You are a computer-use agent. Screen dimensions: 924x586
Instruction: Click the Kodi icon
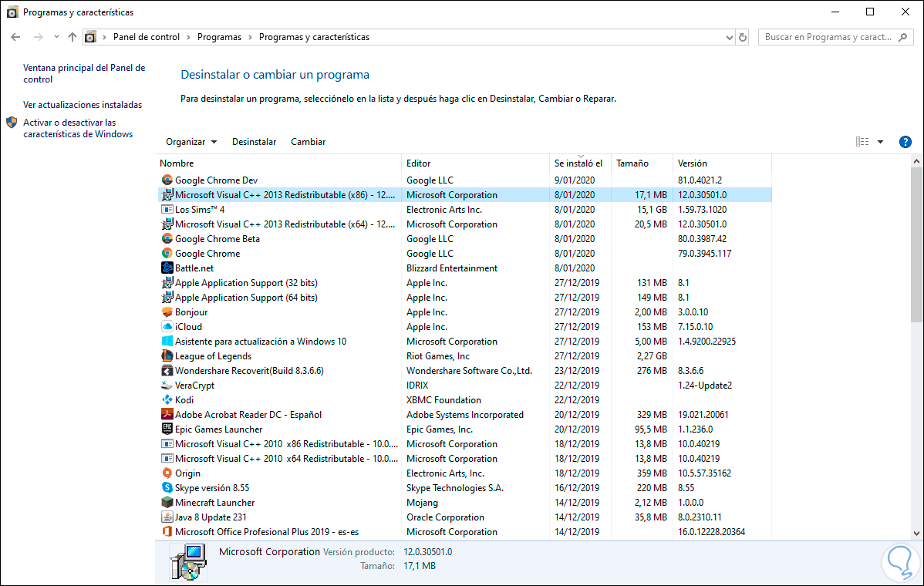tap(167, 400)
